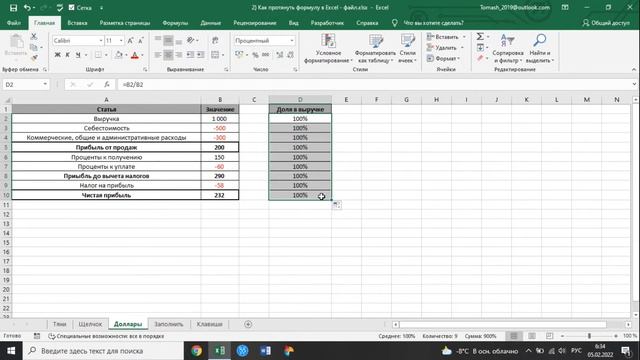Switch to the Заполнить sheet tab
This screenshot has width=640, height=360.
pyautogui.click(x=169, y=324)
